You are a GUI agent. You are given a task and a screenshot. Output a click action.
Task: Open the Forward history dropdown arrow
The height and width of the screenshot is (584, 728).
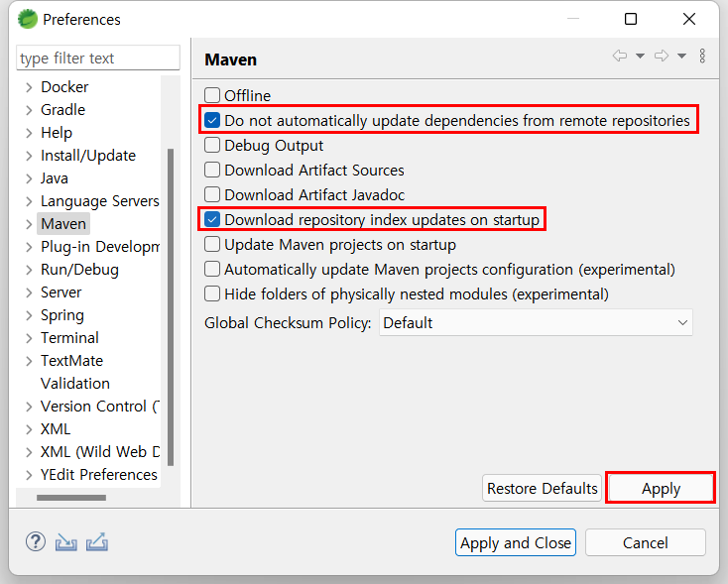(x=681, y=57)
